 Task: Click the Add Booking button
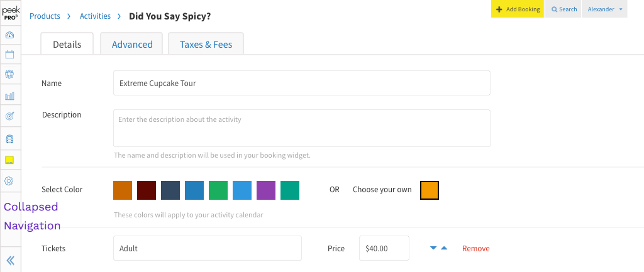[x=518, y=9]
